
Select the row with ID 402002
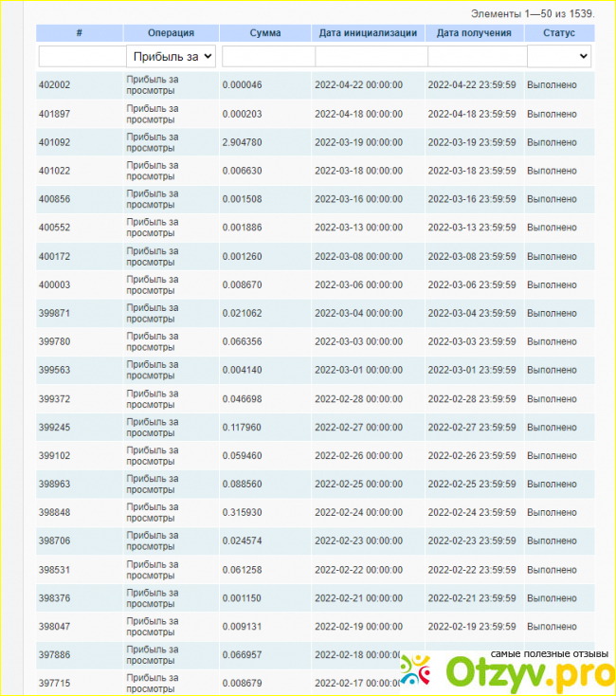[54, 85]
